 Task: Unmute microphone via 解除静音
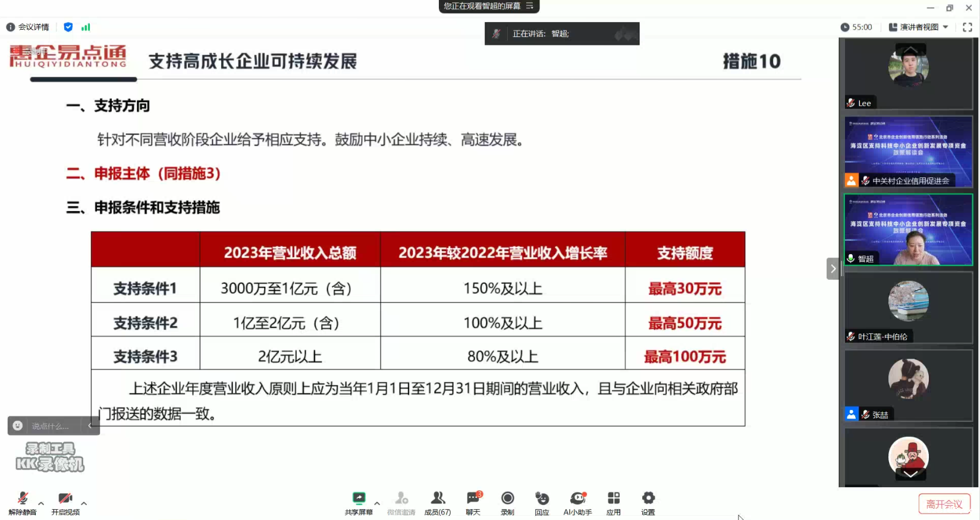point(23,502)
